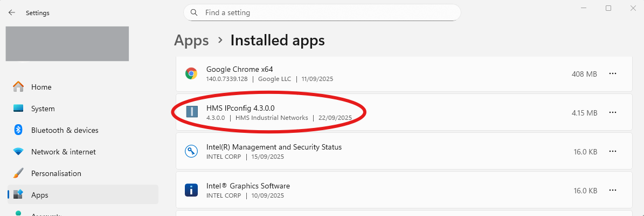
Task: Open more options for Intel Management and Security
Action: tap(612, 152)
